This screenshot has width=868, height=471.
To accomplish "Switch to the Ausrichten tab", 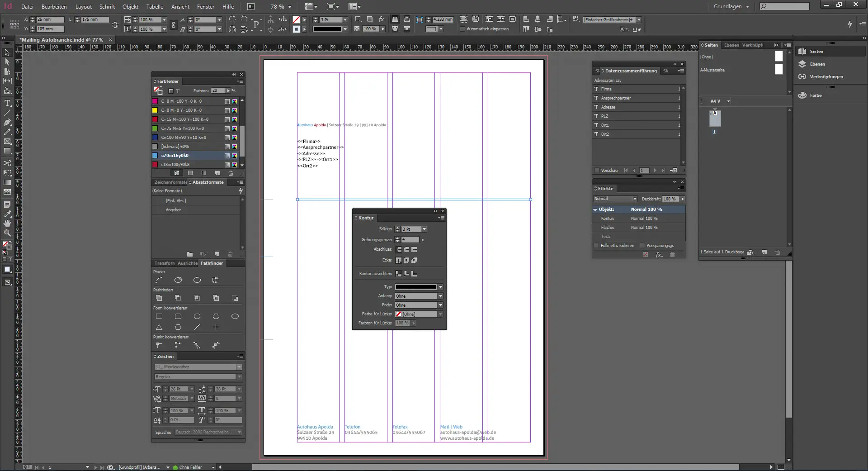I will coord(187,263).
